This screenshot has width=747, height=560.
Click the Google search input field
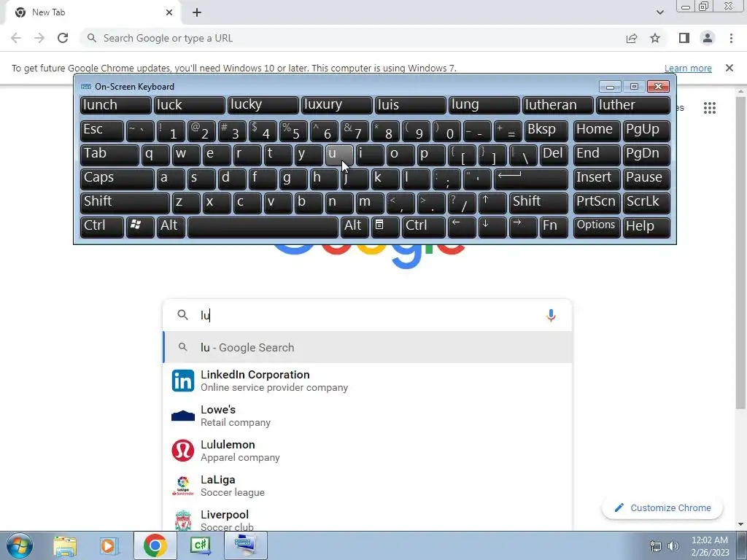(368, 315)
